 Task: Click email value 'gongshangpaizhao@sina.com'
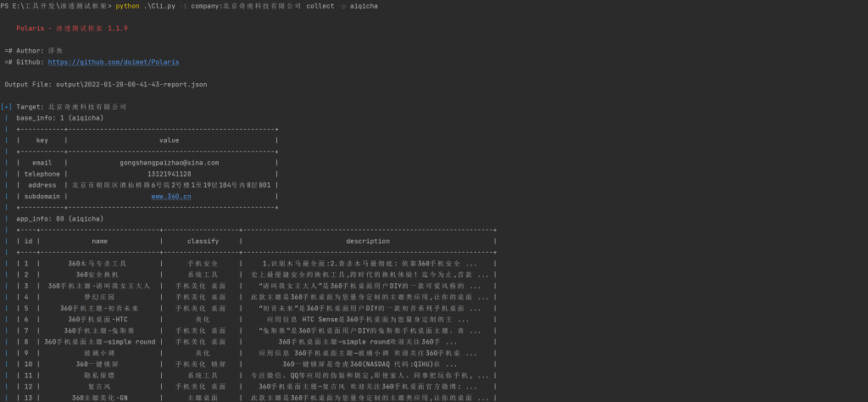[170, 163]
